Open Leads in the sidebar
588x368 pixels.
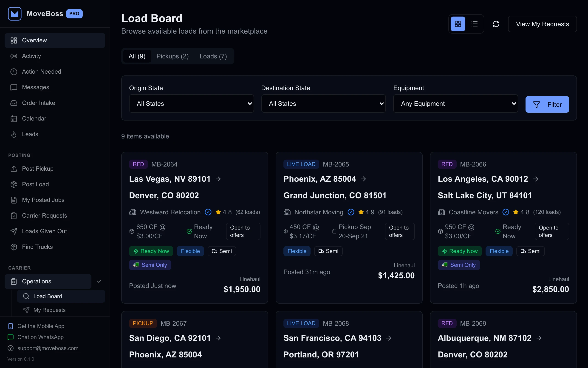pos(55,134)
